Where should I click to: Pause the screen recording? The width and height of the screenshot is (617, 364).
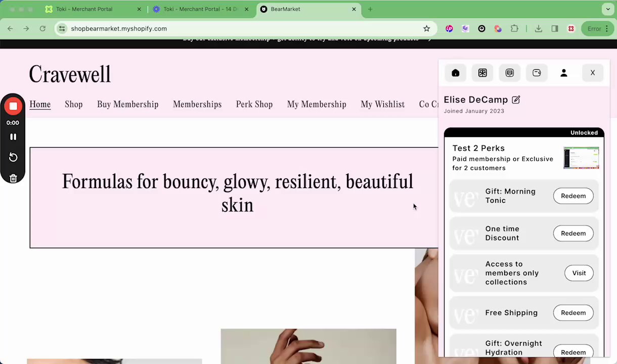(13, 137)
